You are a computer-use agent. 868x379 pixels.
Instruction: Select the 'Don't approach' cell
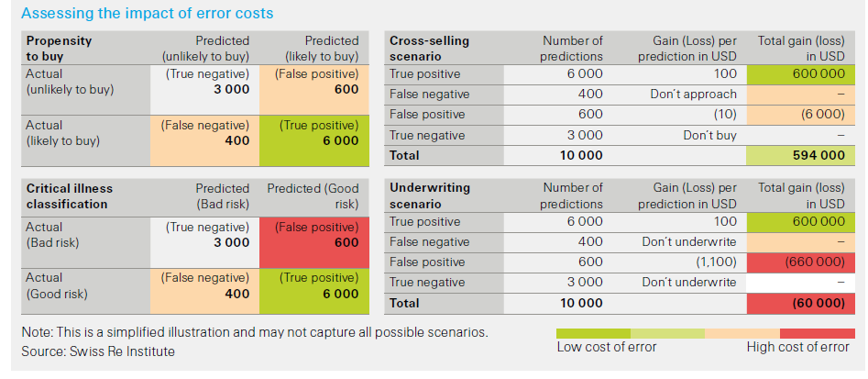[694, 95]
